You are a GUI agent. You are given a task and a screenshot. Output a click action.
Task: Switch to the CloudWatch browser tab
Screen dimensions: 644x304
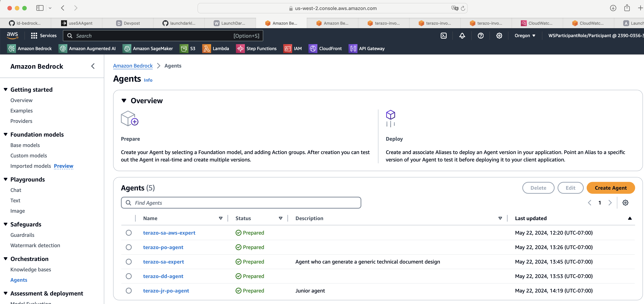(x=537, y=23)
